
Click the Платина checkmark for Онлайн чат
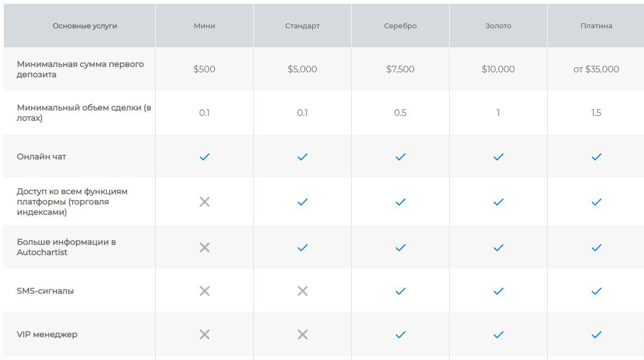coord(596,157)
